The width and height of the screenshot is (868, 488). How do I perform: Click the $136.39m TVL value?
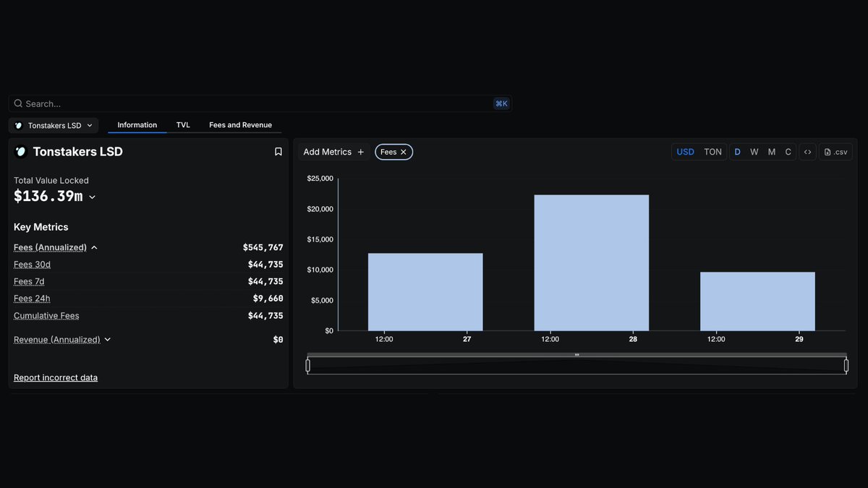click(x=48, y=196)
